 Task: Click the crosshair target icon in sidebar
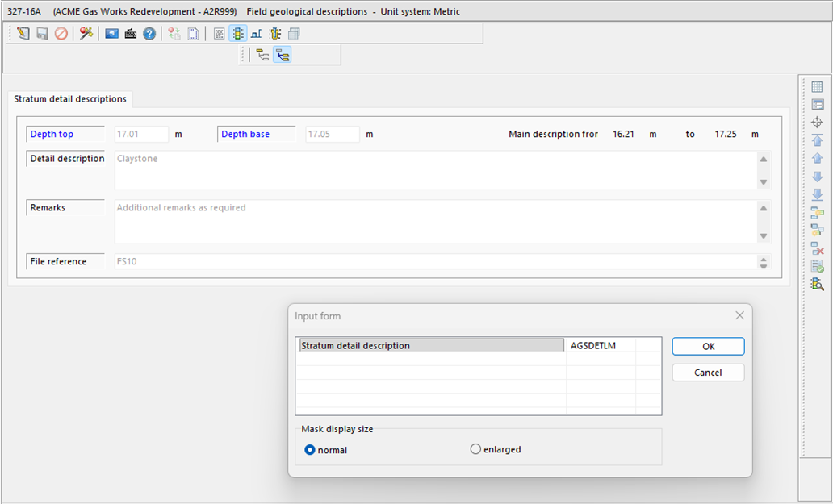point(817,123)
